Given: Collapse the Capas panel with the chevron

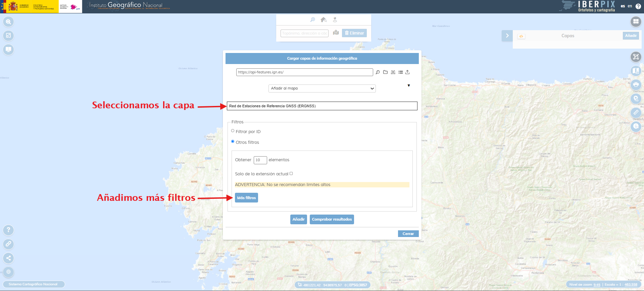Looking at the screenshot, I should click(x=507, y=36).
